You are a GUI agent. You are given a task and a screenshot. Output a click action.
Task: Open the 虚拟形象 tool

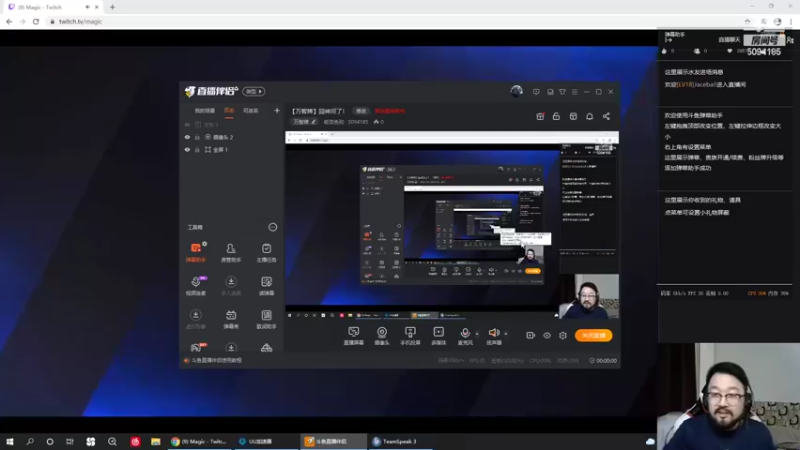196,319
